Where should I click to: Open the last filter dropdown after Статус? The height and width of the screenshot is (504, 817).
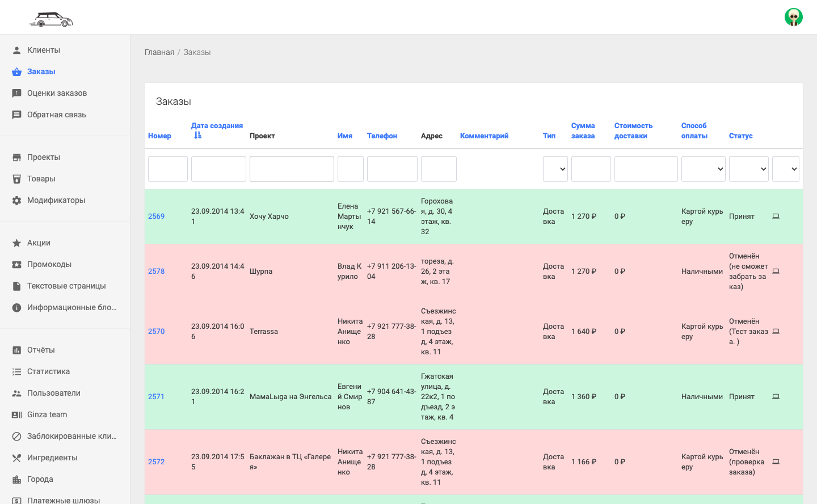pyautogui.click(x=785, y=169)
